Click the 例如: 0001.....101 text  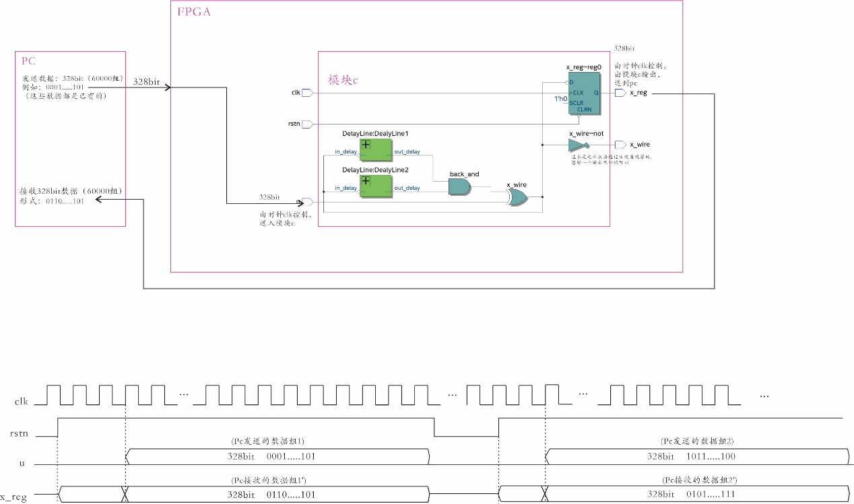(53, 87)
